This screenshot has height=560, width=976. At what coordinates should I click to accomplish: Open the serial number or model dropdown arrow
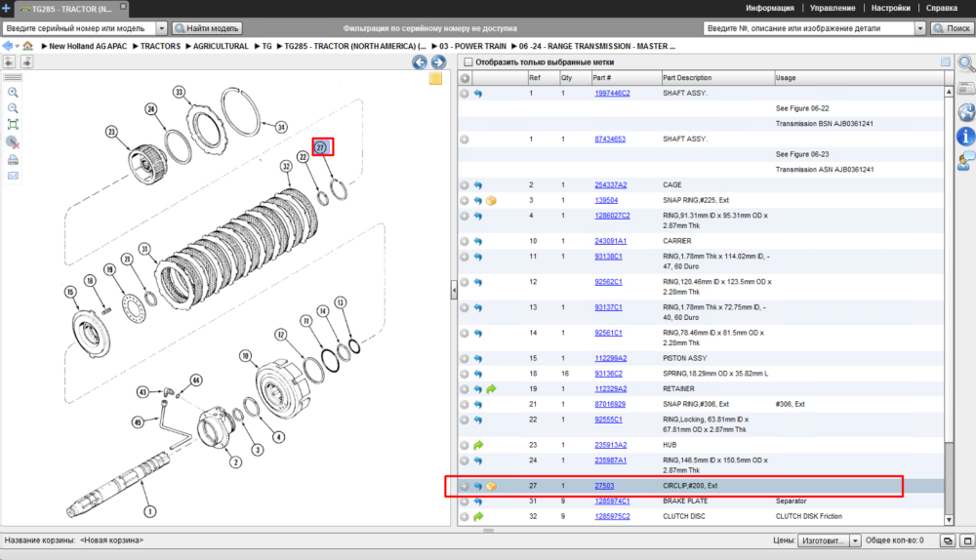(x=161, y=28)
